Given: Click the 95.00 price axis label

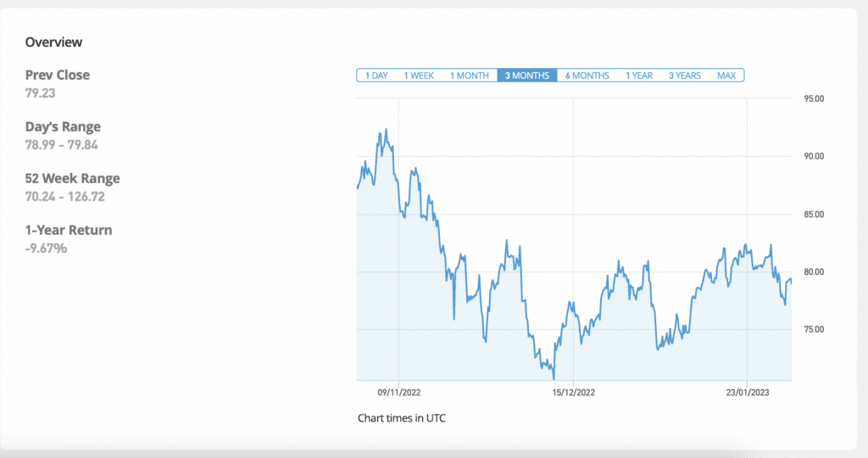Looking at the screenshot, I should 813,99.
